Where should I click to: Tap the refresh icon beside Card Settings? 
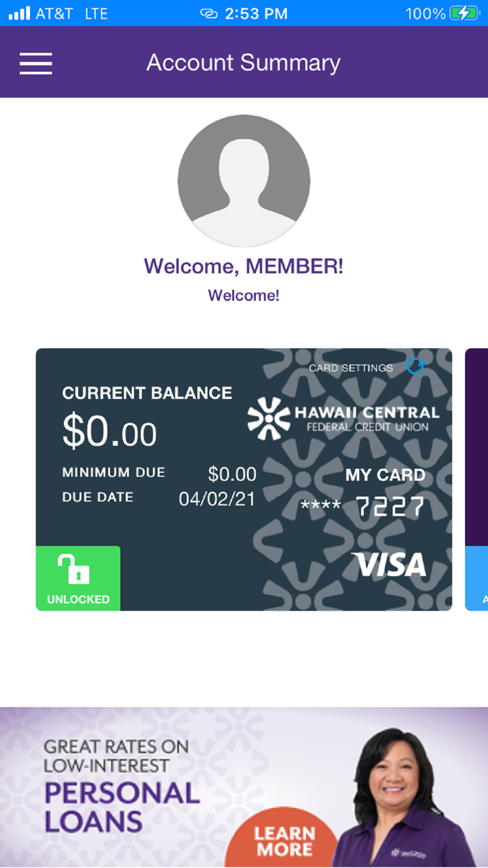(x=416, y=365)
